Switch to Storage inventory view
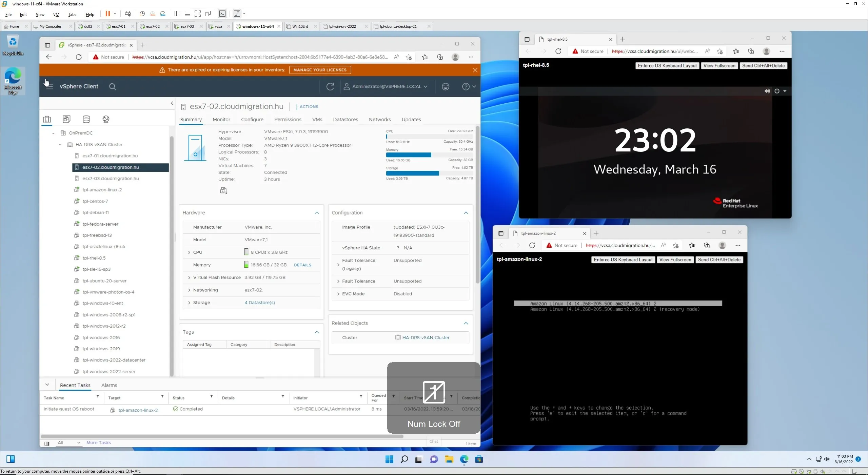Screen dimensions: 868x475 pos(86,119)
